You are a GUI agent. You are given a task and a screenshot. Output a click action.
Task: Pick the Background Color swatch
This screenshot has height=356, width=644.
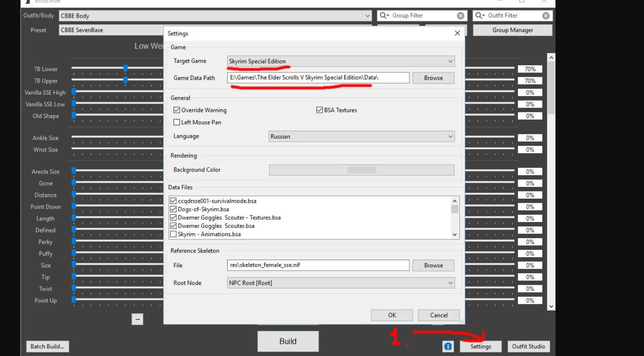click(361, 170)
